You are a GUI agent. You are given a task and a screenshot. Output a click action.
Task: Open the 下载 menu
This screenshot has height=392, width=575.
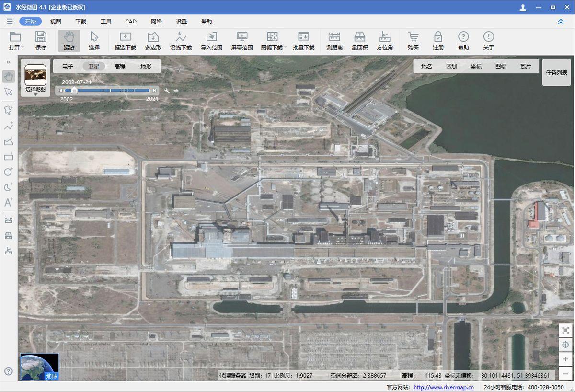(x=81, y=22)
